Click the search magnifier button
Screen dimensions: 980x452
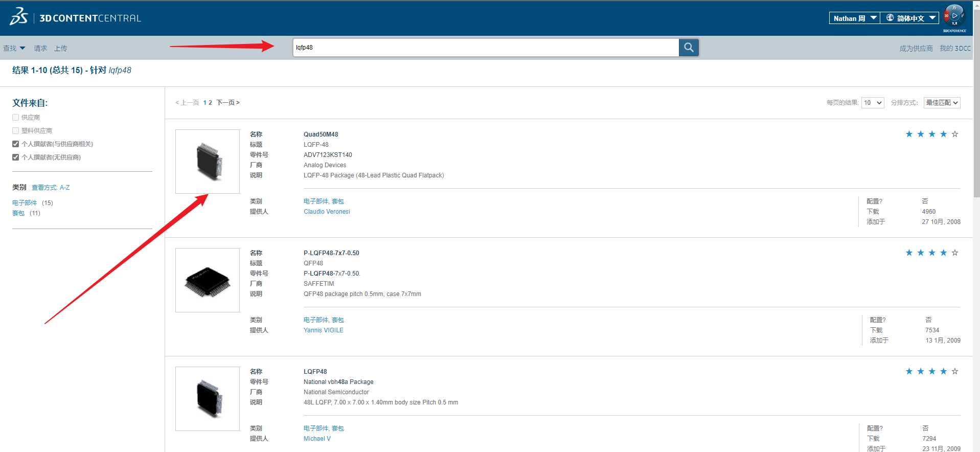pyautogui.click(x=689, y=48)
